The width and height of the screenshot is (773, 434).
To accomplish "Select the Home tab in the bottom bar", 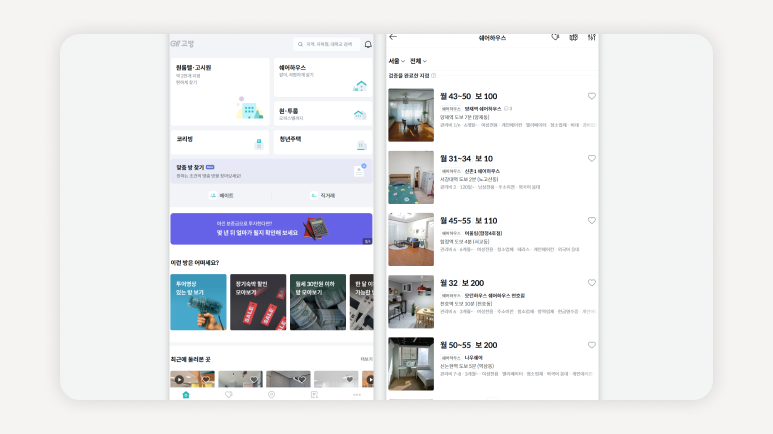I will point(186,395).
